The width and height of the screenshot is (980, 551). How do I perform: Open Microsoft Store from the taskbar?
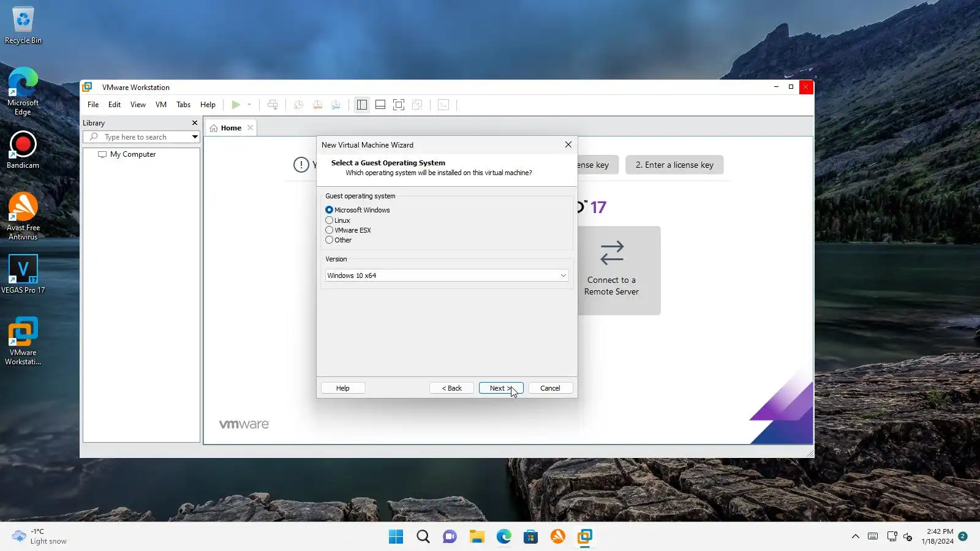pos(531,537)
